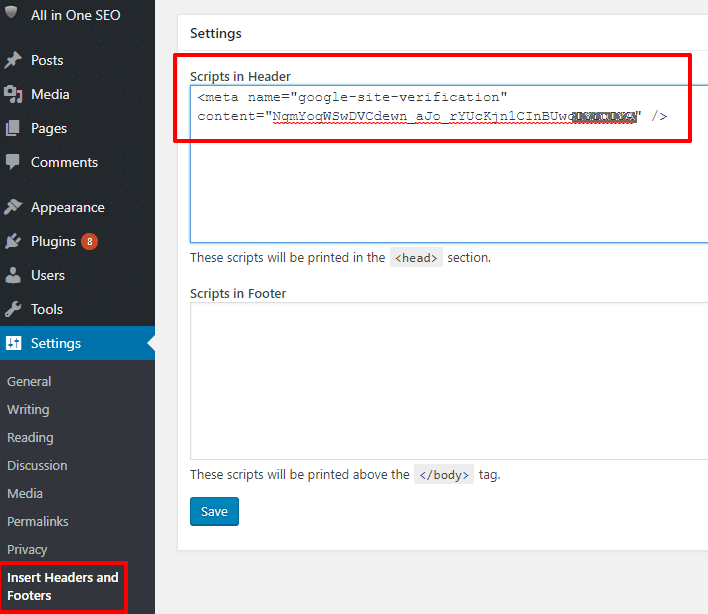The image size is (708, 614).
Task: Select the highlighted Settings menu
Action: pyautogui.click(x=77, y=343)
